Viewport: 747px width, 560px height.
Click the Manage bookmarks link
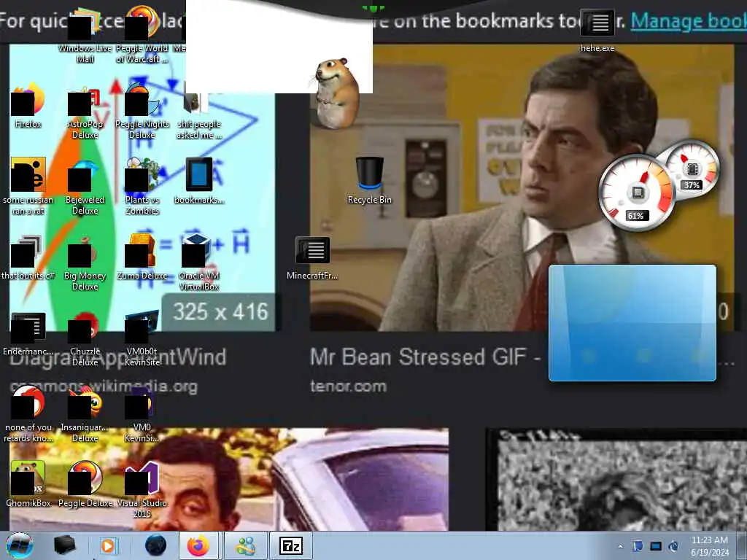tap(689, 21)
